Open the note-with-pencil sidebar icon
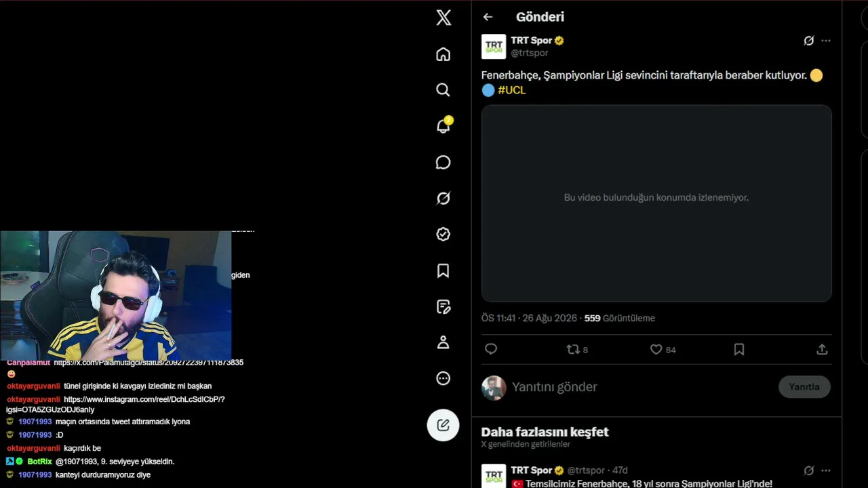Viewport: 868px width, 488px height. (x=443, y=307)
